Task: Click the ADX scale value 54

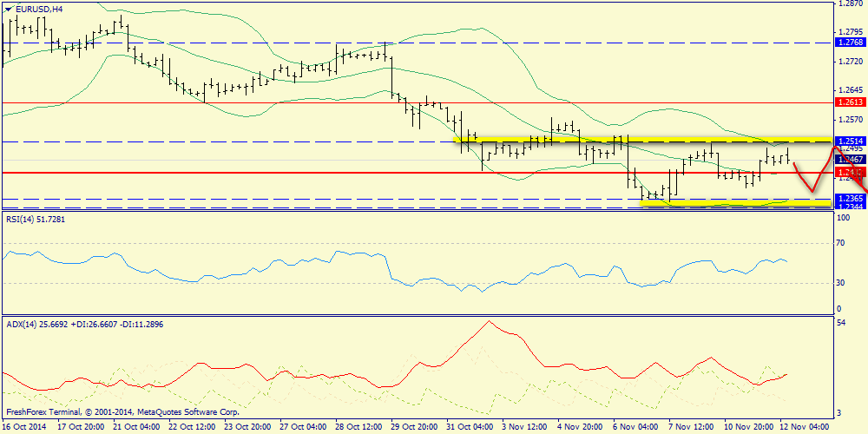Action: click(x=842, y=322)
